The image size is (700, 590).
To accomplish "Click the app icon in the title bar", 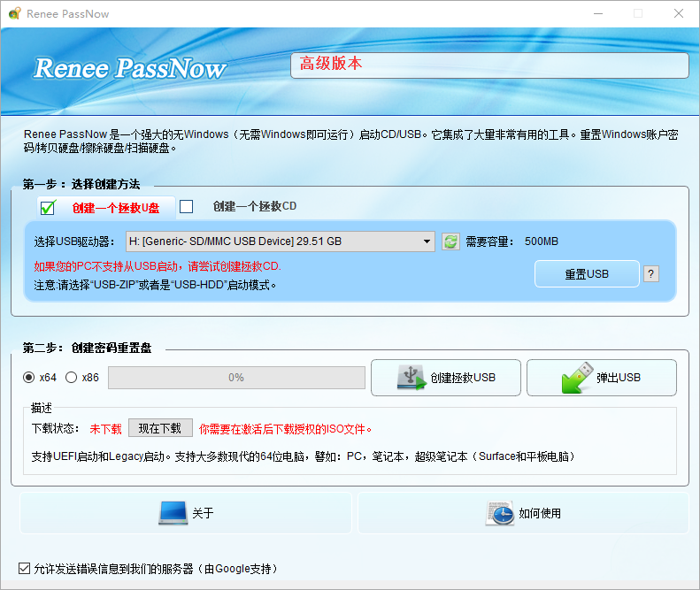I will coord(13,14).
